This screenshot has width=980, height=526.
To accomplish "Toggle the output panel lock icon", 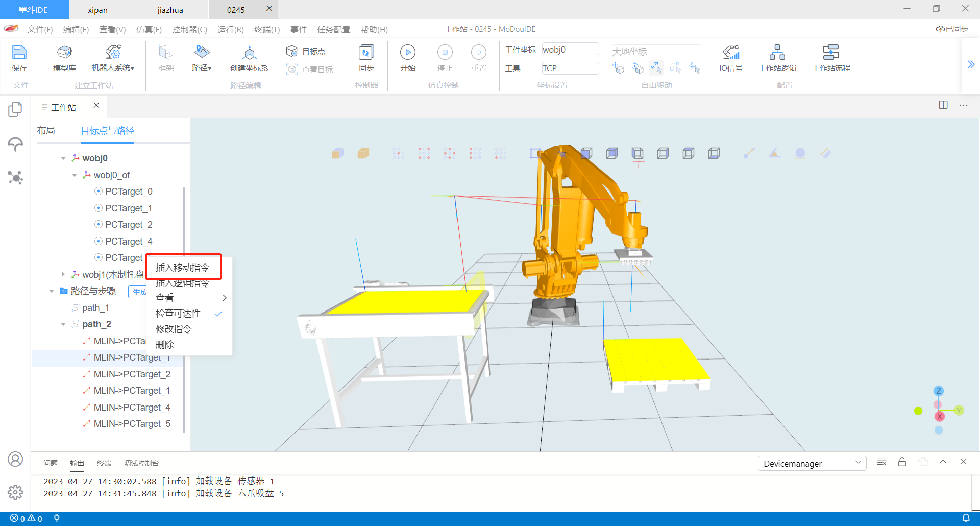I will 902,462.
